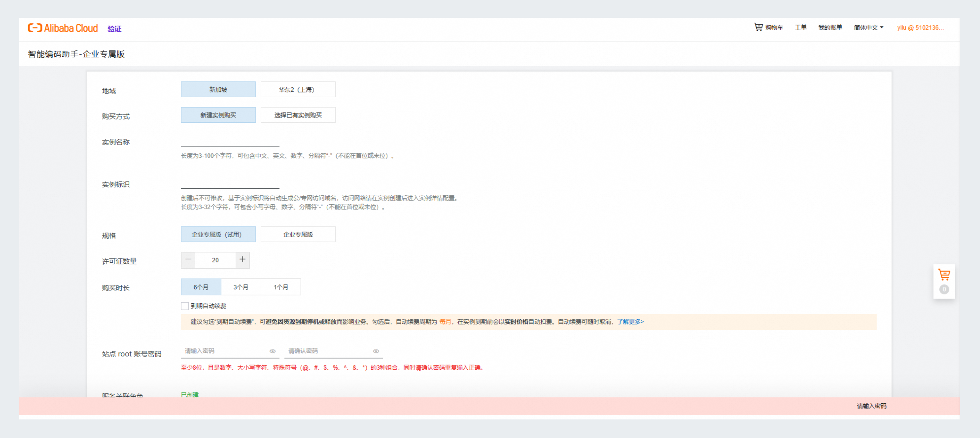
Task: Pick the 1个月 purchase duration
Action: [x=281, y=287]
